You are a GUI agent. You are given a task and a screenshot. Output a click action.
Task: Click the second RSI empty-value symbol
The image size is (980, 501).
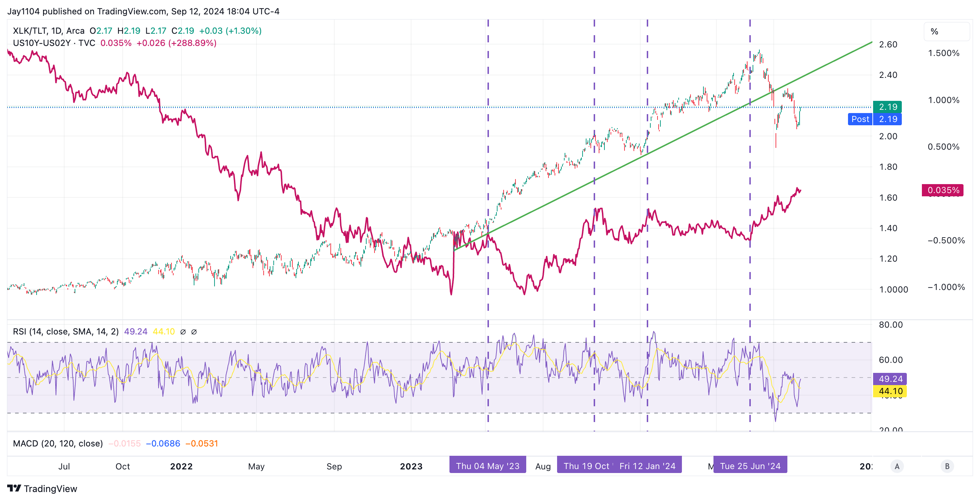pyautogui.click(x=194, y=332)
